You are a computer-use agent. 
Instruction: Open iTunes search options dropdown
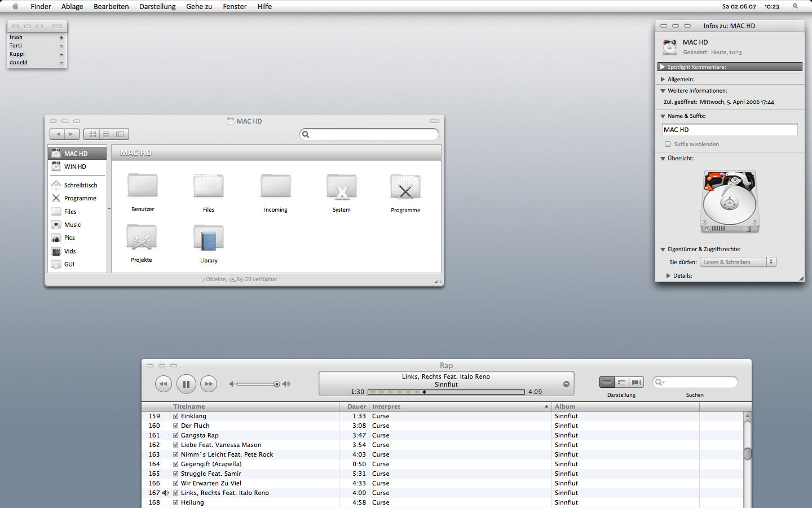(660, 382)
